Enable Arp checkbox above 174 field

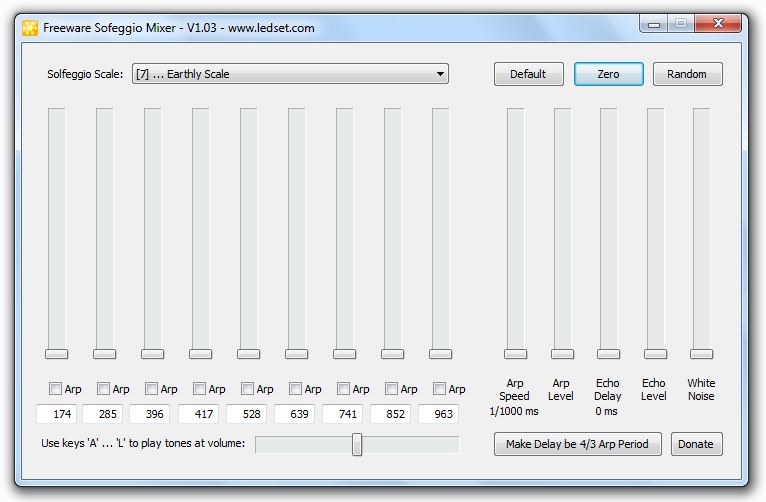point(56,389)
